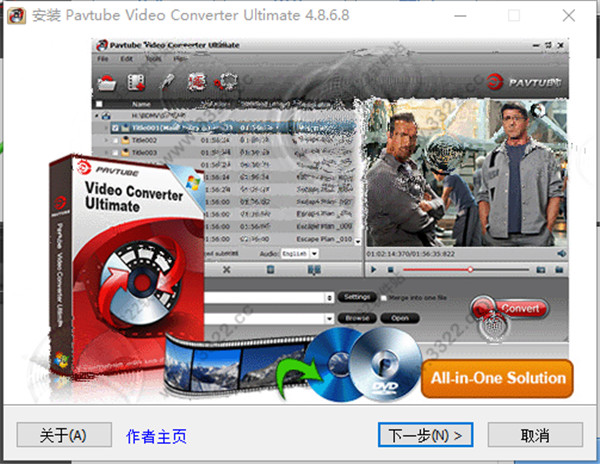Proceed with 下一步(N) > button
Viewport: 600px width, 464px height.
click(426, 435)
